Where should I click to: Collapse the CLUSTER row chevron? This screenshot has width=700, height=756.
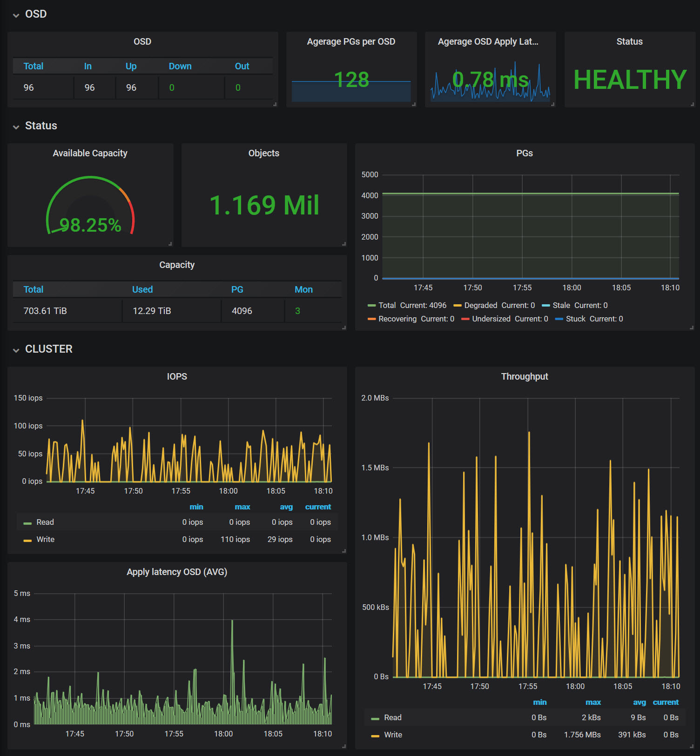[16, 350]
